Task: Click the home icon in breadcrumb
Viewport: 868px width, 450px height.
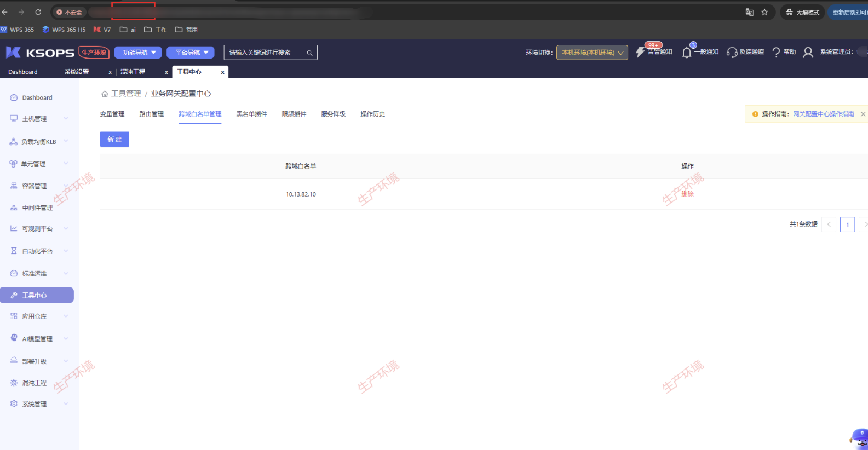Action: [105, 94]
